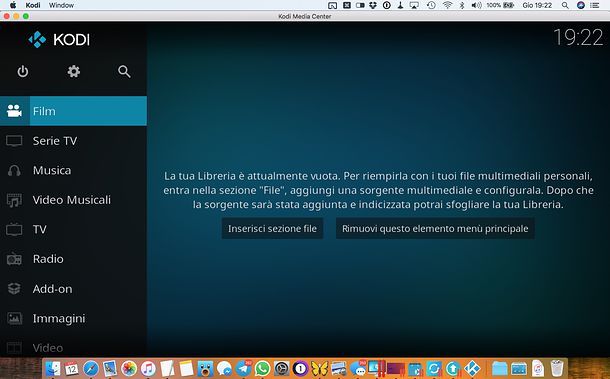
Task: Open the Kodi power menu icon
Action: (x=23, y=72)
